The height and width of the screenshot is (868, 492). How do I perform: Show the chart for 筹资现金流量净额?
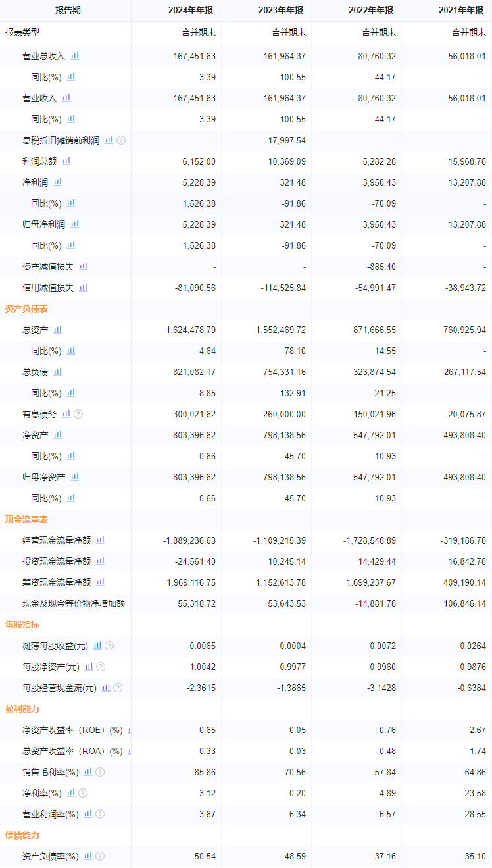(101, 582)
